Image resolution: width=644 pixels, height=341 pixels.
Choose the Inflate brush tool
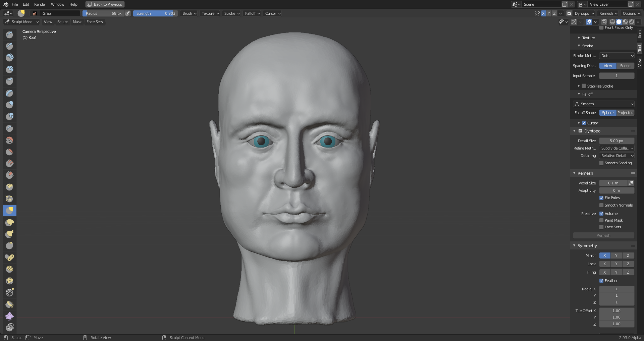coord(9,105)
